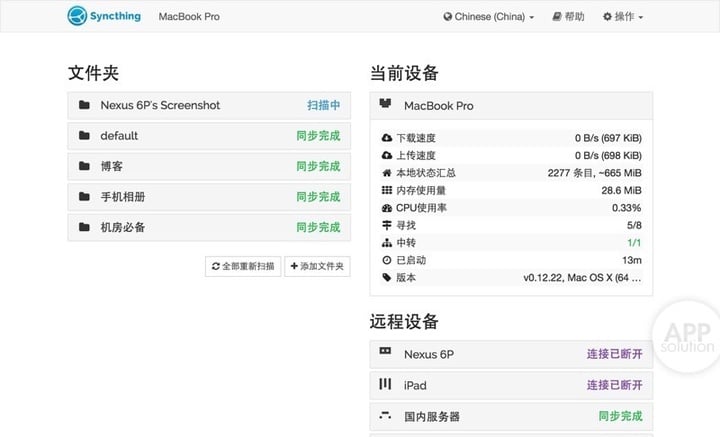
Task: Click 同步完成 status of 手机相册 folder
Action: tap(318, 197)
